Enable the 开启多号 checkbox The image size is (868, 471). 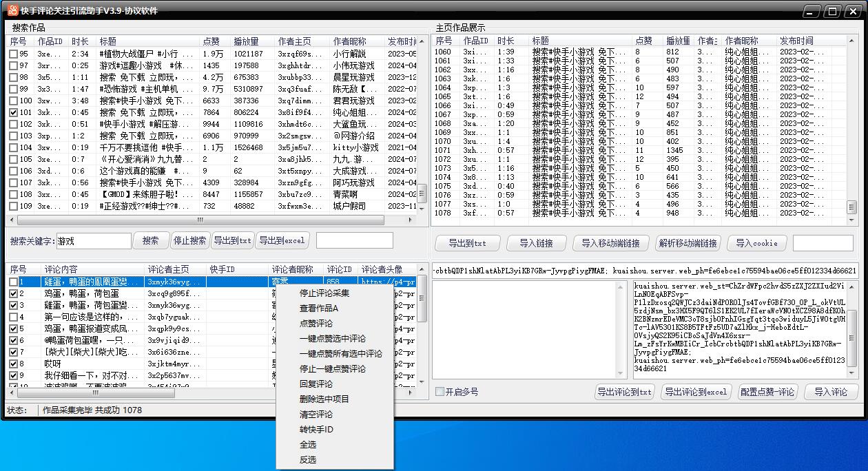pos(439,391)
